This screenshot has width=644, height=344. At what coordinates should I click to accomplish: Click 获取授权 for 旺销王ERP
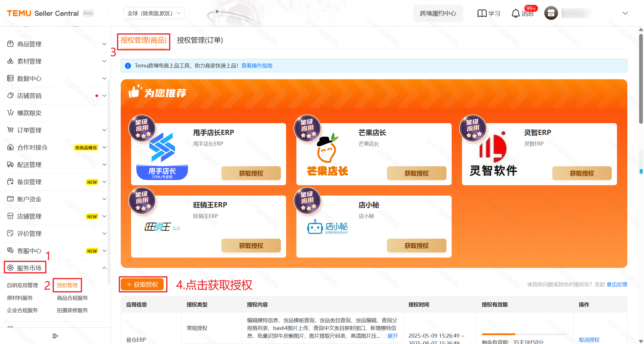251,246
